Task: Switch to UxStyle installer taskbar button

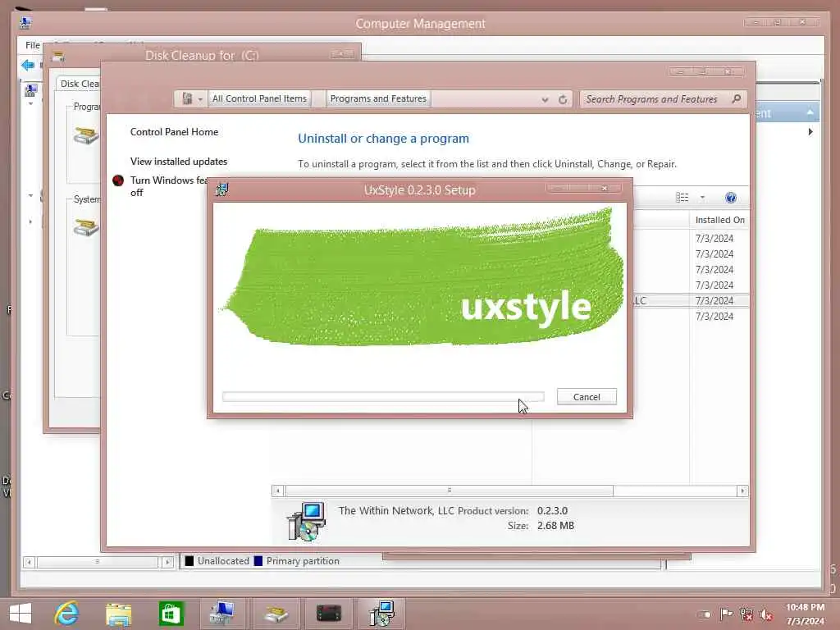Action: [x=381, y=614]
